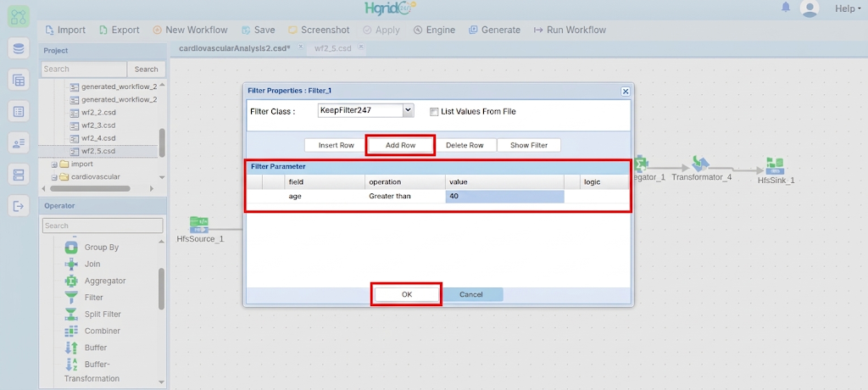This screenshot has height=390, width=868.
Task: Click the 'logic' column header
Action: (x=604, y=181)
